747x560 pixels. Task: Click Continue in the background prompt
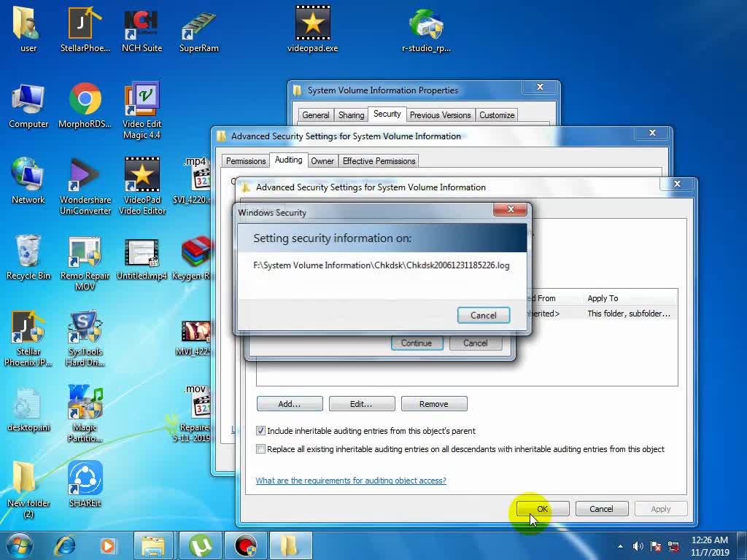click(x=417, y=343)
